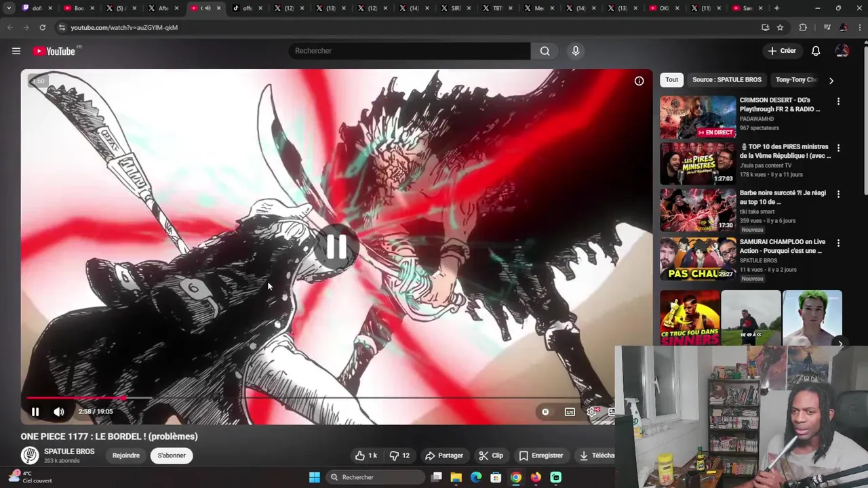Open the SPATULE BROS channel avatar
Screen dimensions: 868x488
pyautogui.click(x=29, y=455)
